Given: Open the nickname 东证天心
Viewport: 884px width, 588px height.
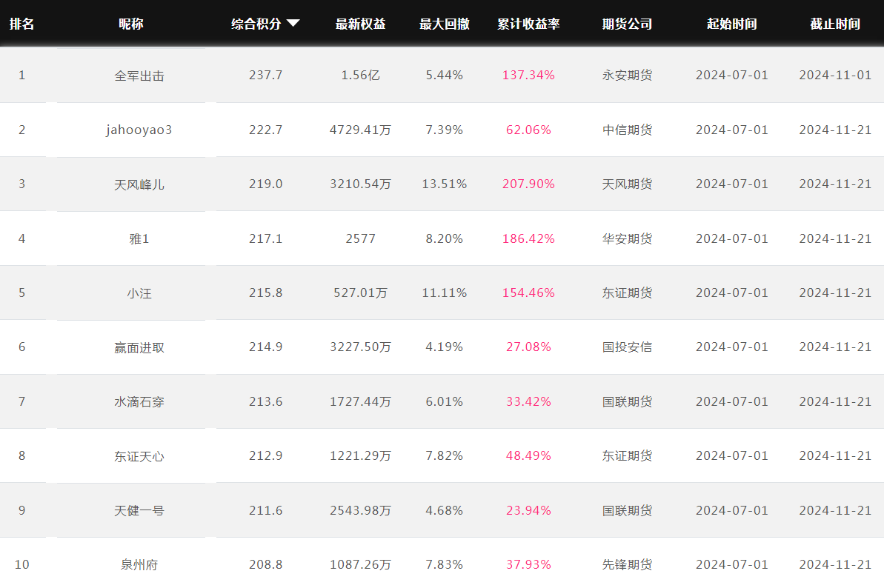Looking at the screenshot, I should point(139,456).
